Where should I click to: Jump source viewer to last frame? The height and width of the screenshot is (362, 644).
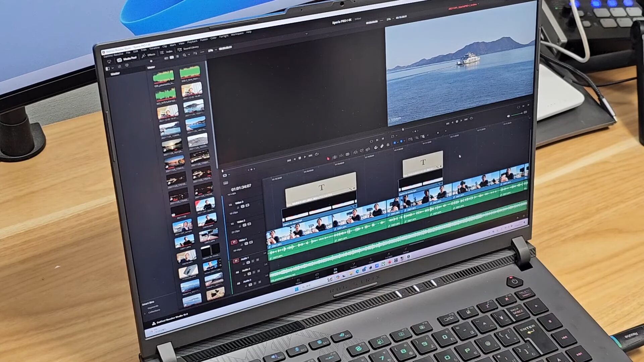[310, 156]
